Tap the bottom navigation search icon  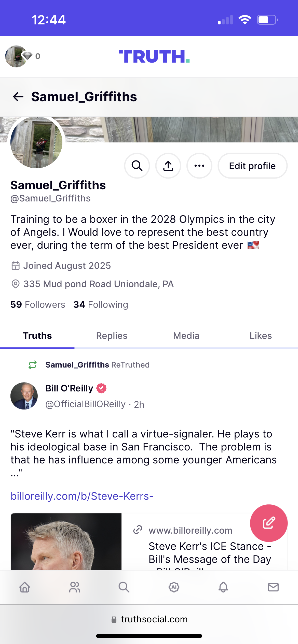[x=124, y=587]
